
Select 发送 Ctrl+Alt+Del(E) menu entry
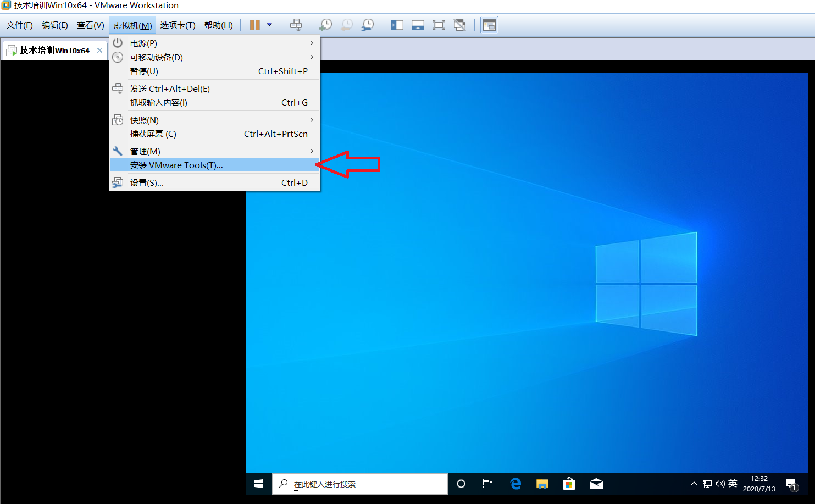click(214, 88)
